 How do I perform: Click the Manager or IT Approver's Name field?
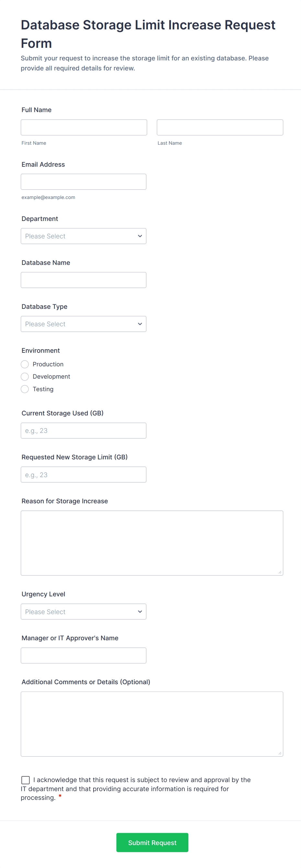84,655
